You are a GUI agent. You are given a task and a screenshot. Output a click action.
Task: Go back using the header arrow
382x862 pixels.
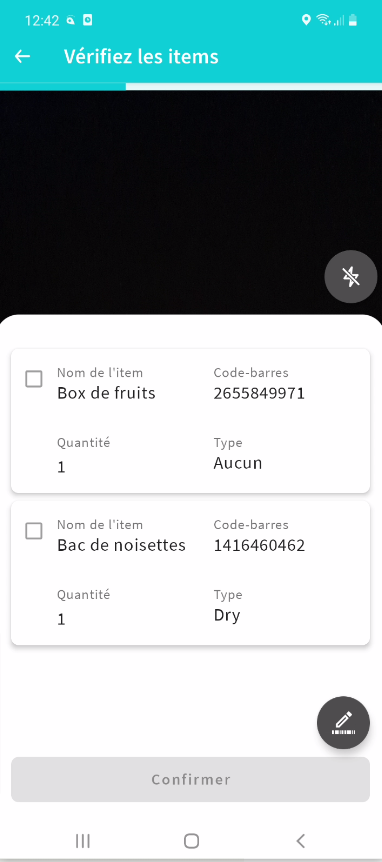[x=23, y=56]
